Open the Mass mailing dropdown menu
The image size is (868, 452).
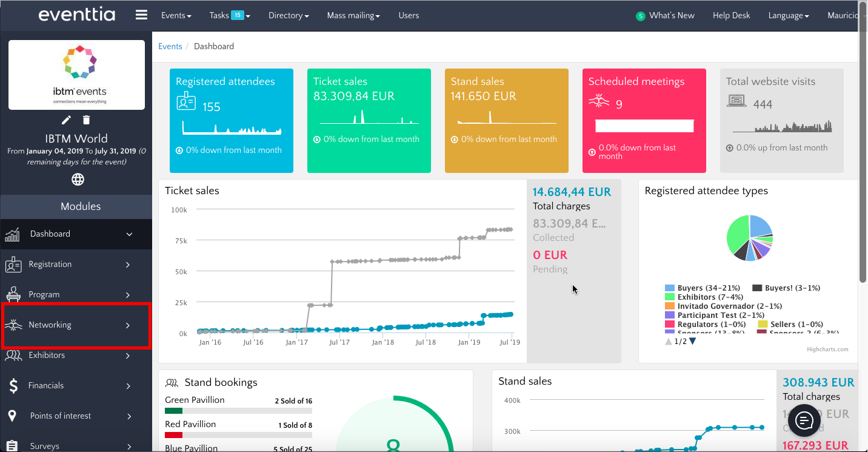pos(353,16)
